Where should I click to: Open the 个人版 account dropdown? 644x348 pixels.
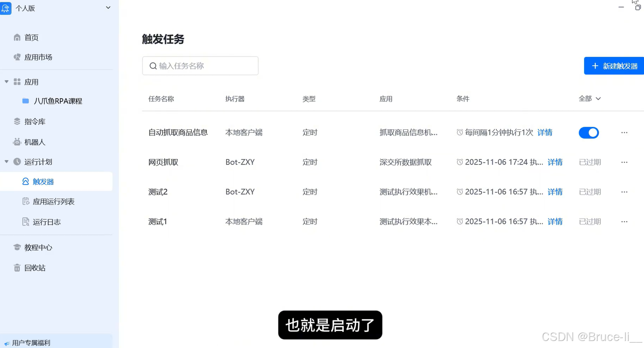click(x=108, y=7)
